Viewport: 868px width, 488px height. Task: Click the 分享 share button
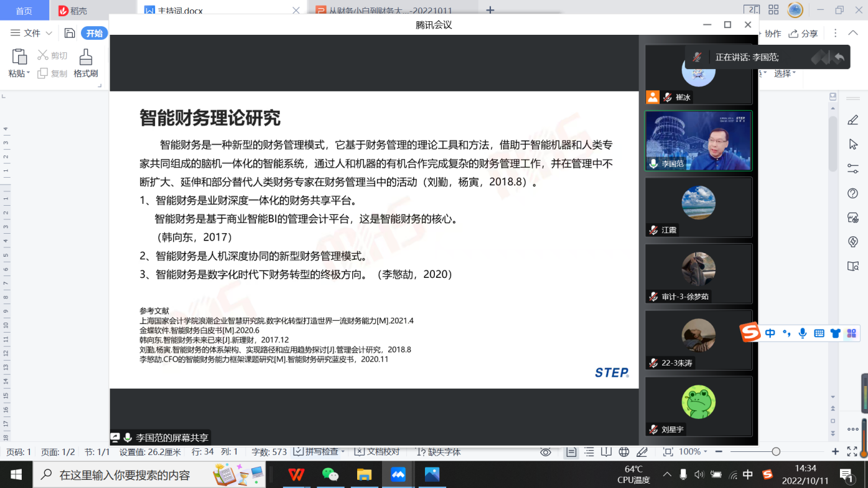point(803,34)
